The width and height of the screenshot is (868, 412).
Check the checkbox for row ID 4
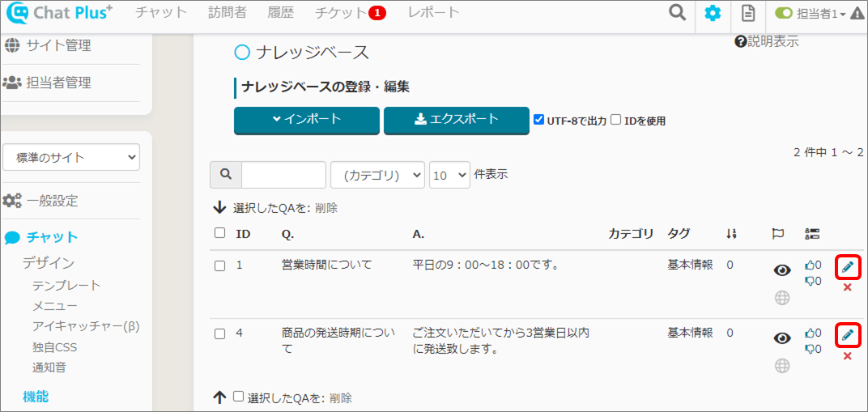click(x=219, y=334)
